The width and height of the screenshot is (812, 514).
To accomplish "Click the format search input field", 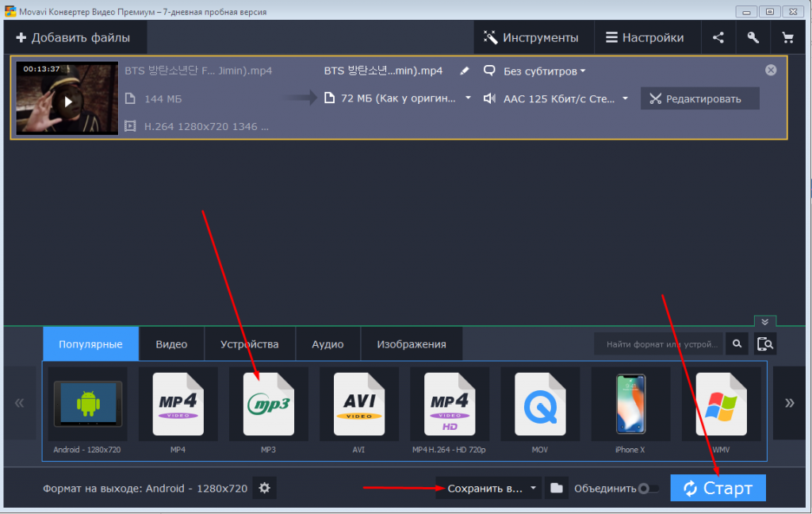I will pyautogui.click(x=659, y=344).
